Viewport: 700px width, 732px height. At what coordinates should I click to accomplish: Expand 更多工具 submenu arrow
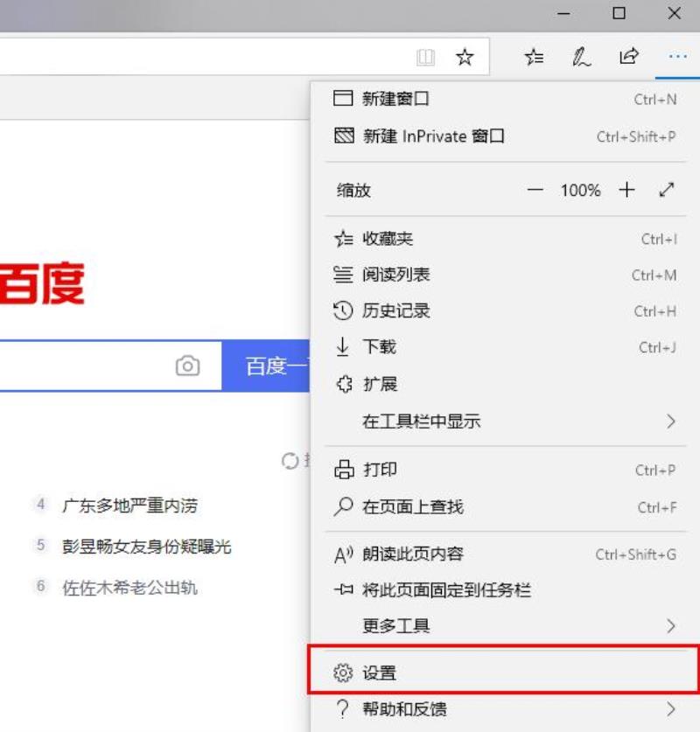(671, 625)
